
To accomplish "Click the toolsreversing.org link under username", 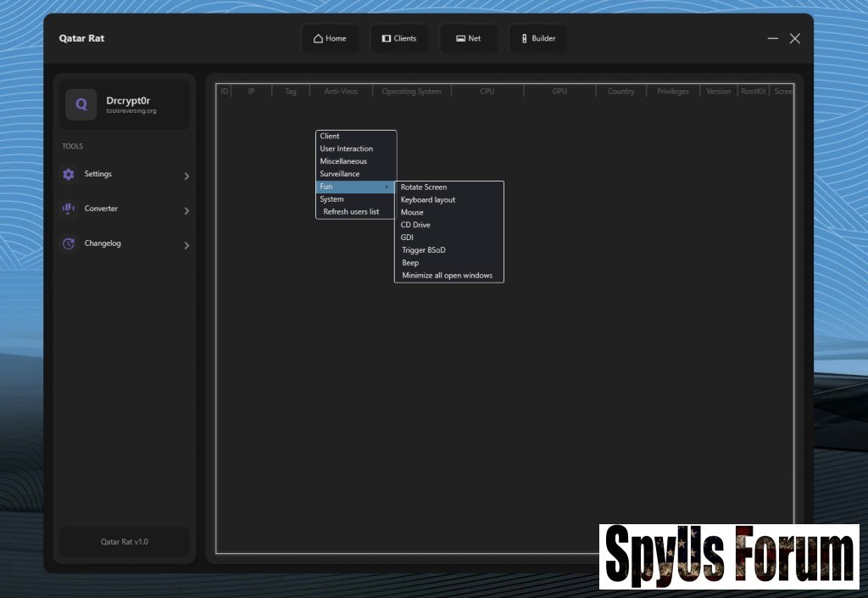I will coord(131,111).
